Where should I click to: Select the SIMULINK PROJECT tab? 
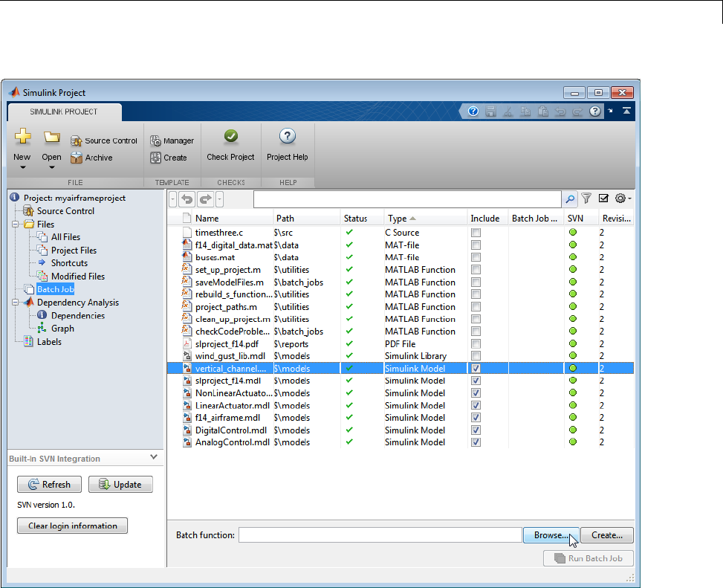64,112
